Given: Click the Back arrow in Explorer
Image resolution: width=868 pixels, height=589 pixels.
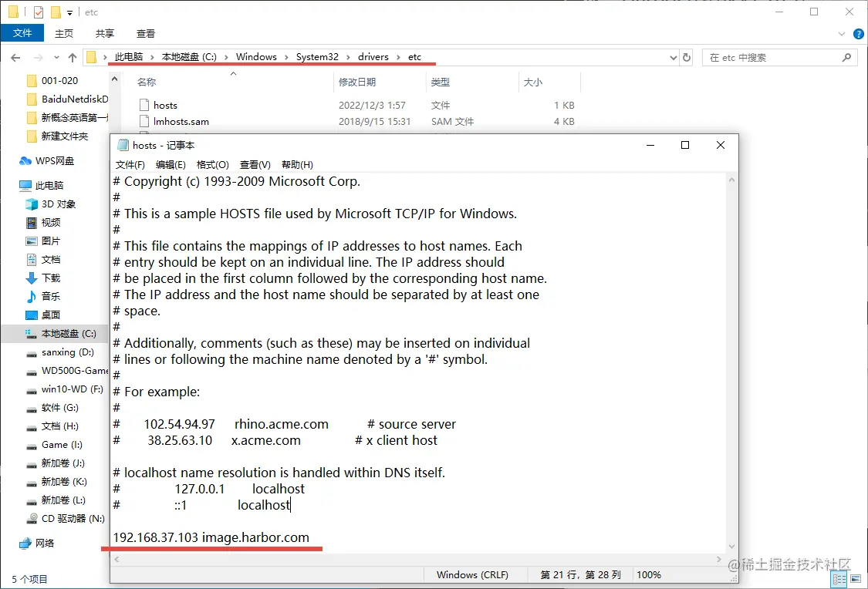Looking at the screenshot, I should [15, 58].
